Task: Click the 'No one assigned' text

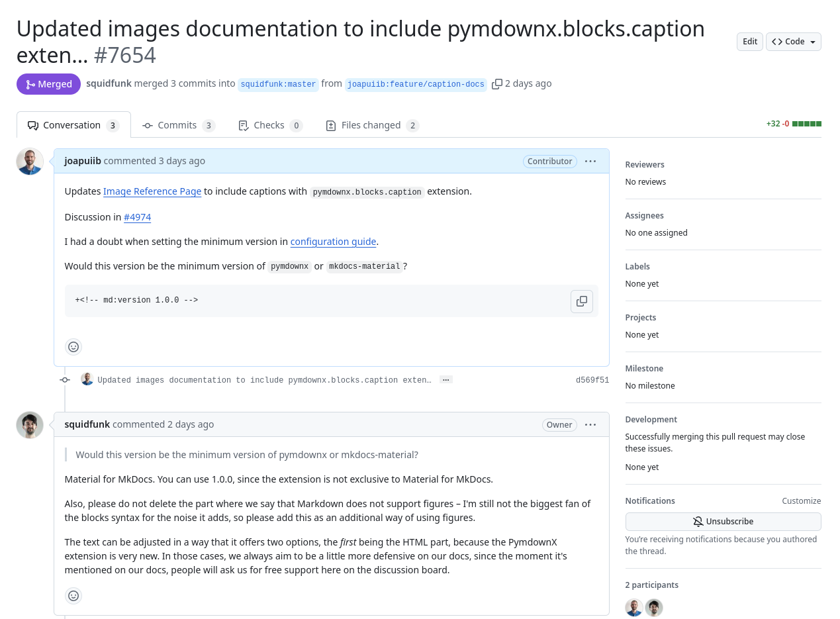Action: click(x=657, y=233)
